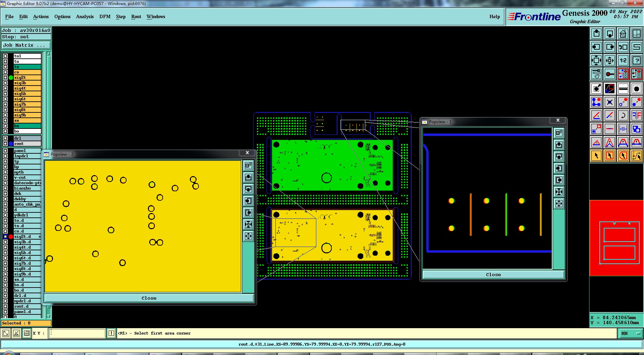Open the DFM menu

[x=105, y=16]
